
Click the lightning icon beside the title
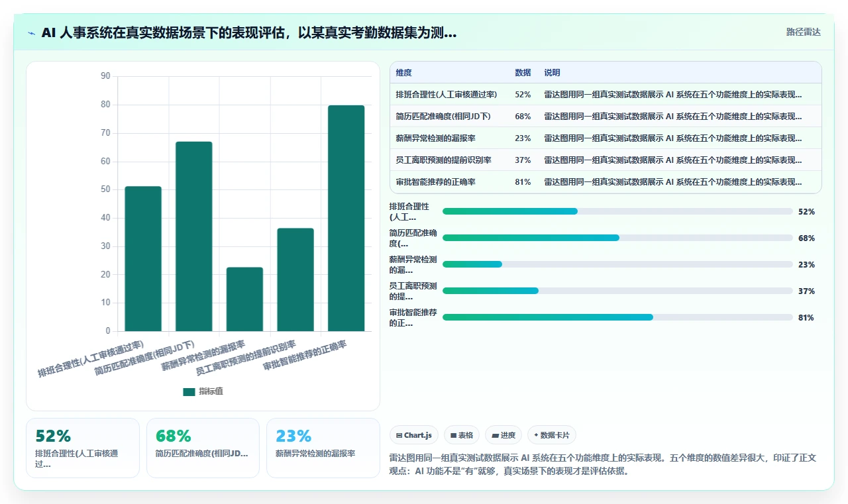(x=32, y=32)
